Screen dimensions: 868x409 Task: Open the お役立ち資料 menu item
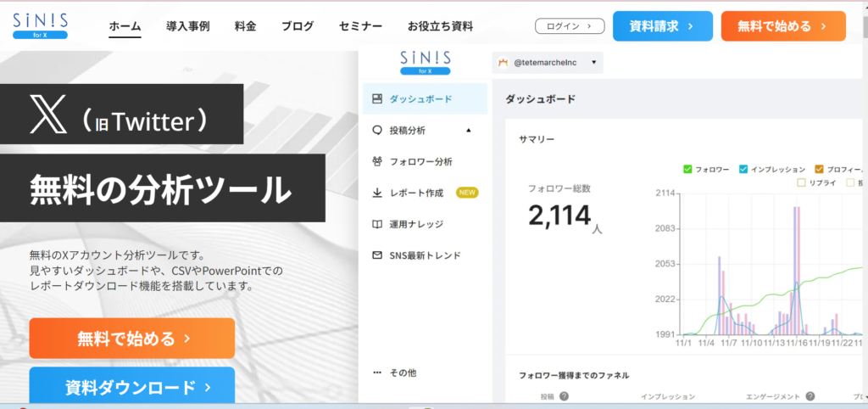click(x=440, y=26)
